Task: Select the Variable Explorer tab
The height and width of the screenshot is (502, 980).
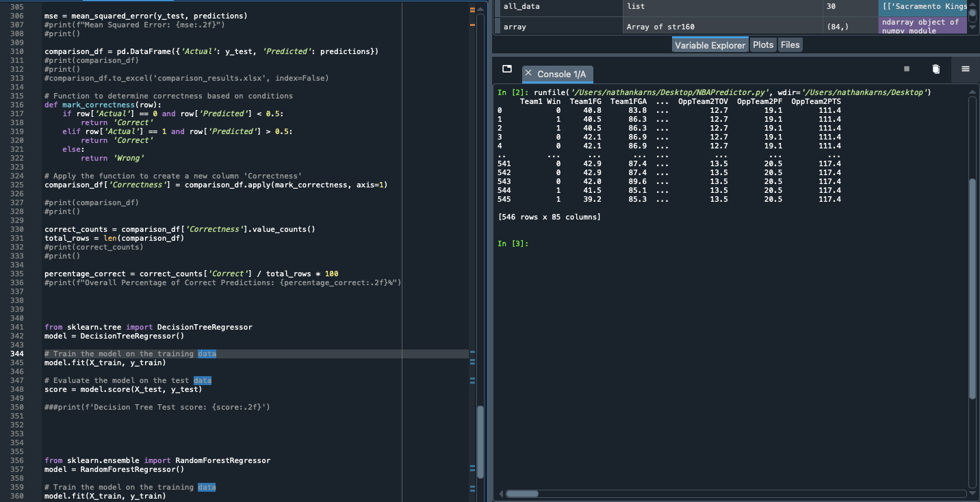Action: 710,45
